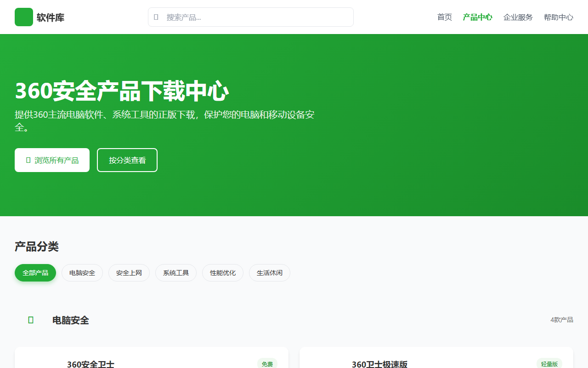588x368 pixels.
Task: Open the 首页 navigation link
Action: click(x=445, y=17)
